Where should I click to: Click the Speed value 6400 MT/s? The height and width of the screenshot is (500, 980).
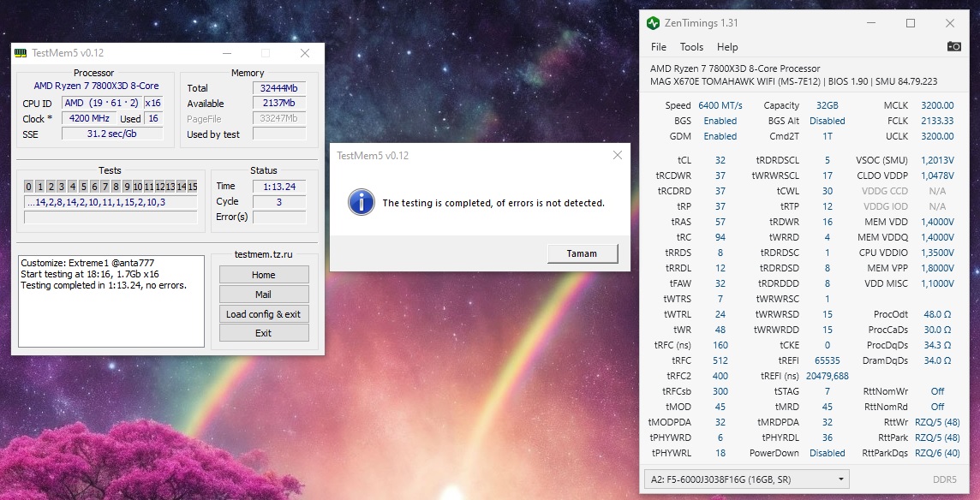(720, 105)
